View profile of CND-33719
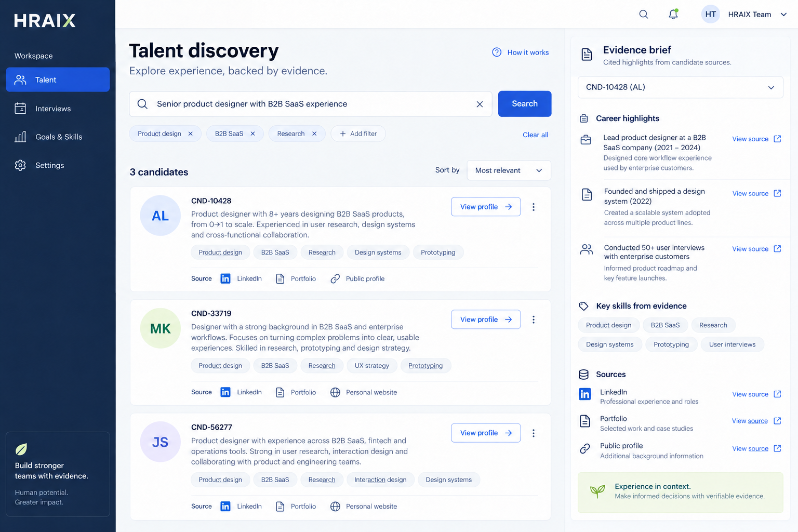 (486, 320)
